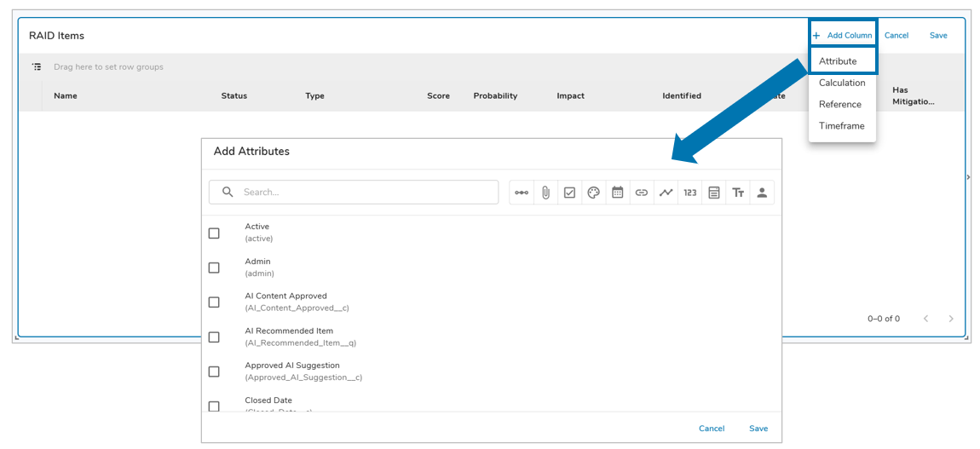
Task: Filter by the 123 number type icon
Action: [x=690, y=193]
